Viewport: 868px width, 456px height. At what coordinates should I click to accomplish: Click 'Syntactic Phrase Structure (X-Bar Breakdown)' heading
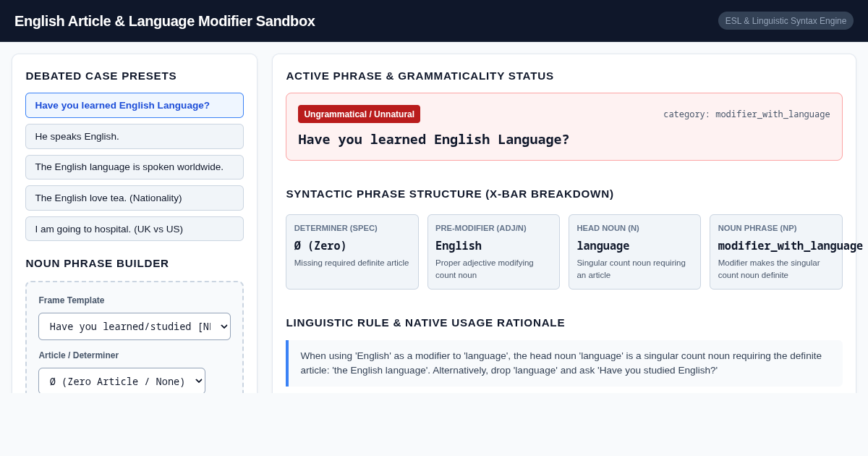click(450, 194)
